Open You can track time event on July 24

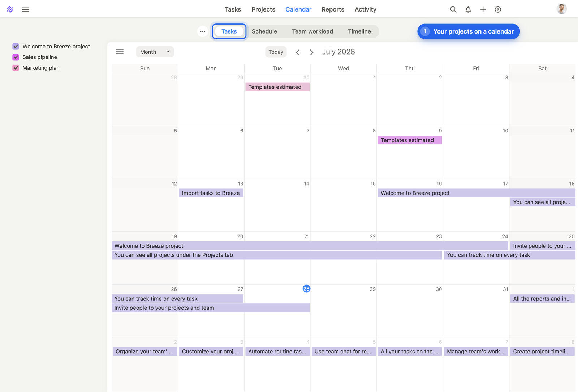coord(510,255)
